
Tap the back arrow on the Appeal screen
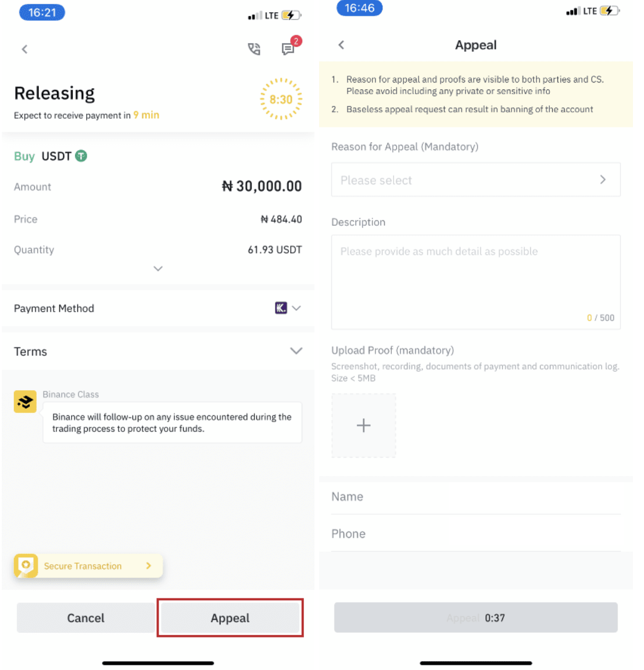click(341, 44)
